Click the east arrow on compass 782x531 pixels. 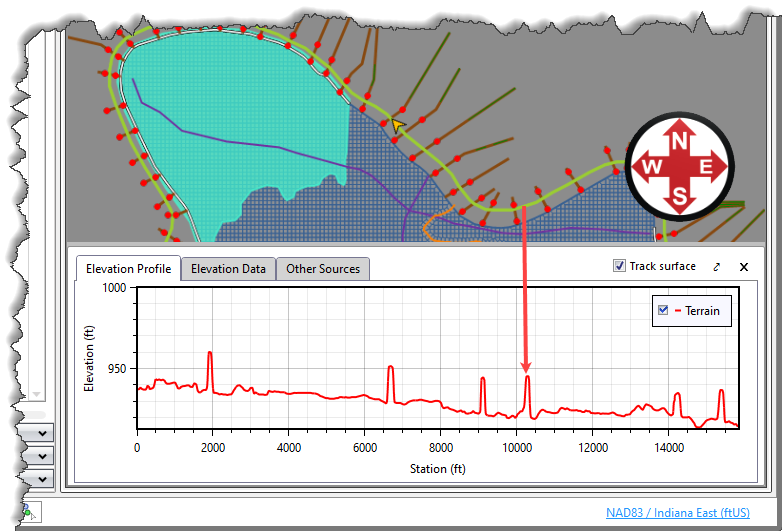click(x=712, y=167)
